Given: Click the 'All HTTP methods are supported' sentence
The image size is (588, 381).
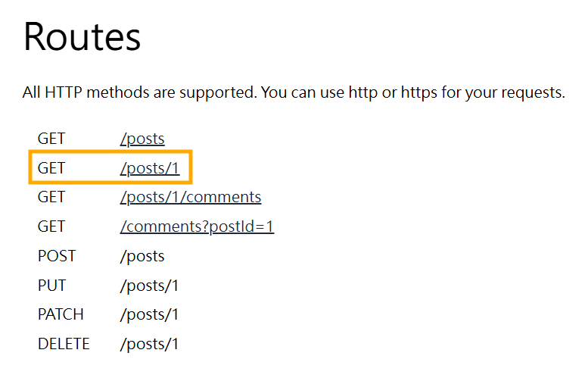Looking at the screenshot, I should point(140,92).
